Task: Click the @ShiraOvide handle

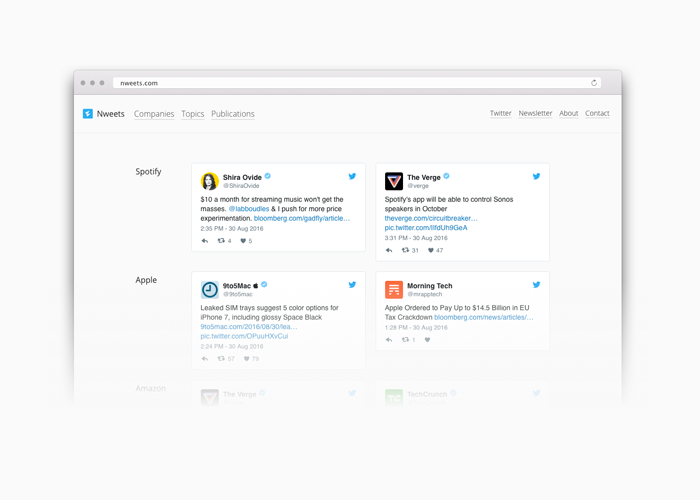Action: tap(241, 186)
